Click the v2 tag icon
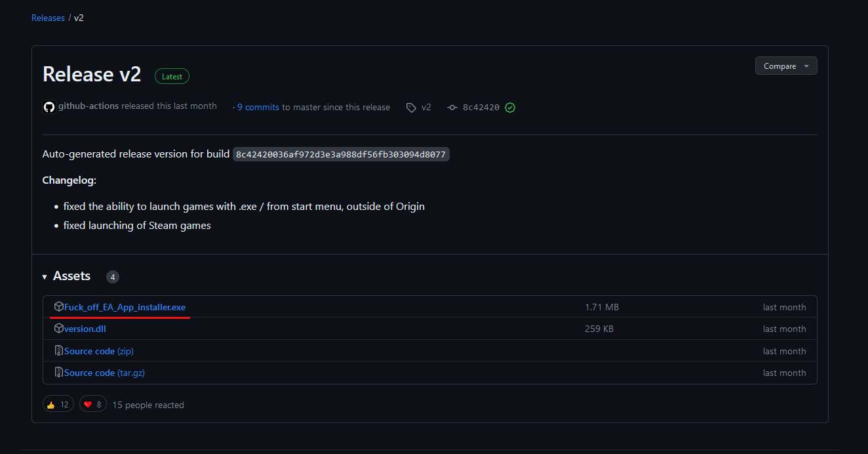This screenshot has height=454, width=868. 411,108
